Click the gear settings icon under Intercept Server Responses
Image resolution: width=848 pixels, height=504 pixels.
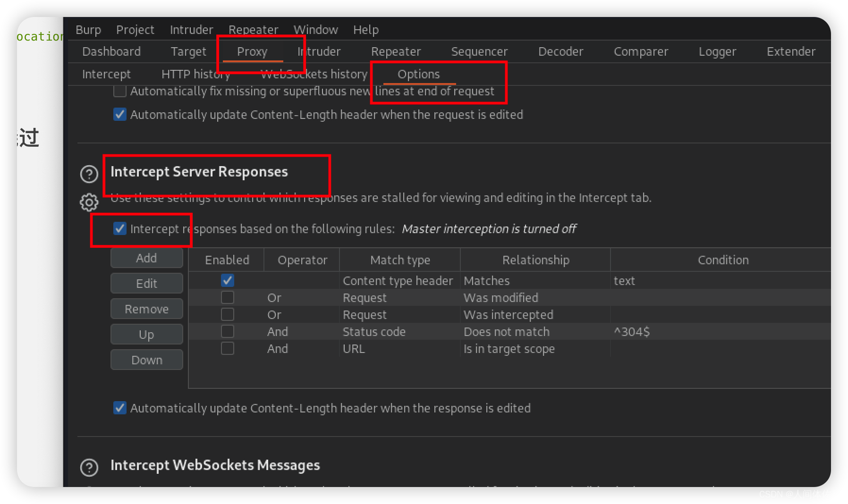(x=89, y=202)
